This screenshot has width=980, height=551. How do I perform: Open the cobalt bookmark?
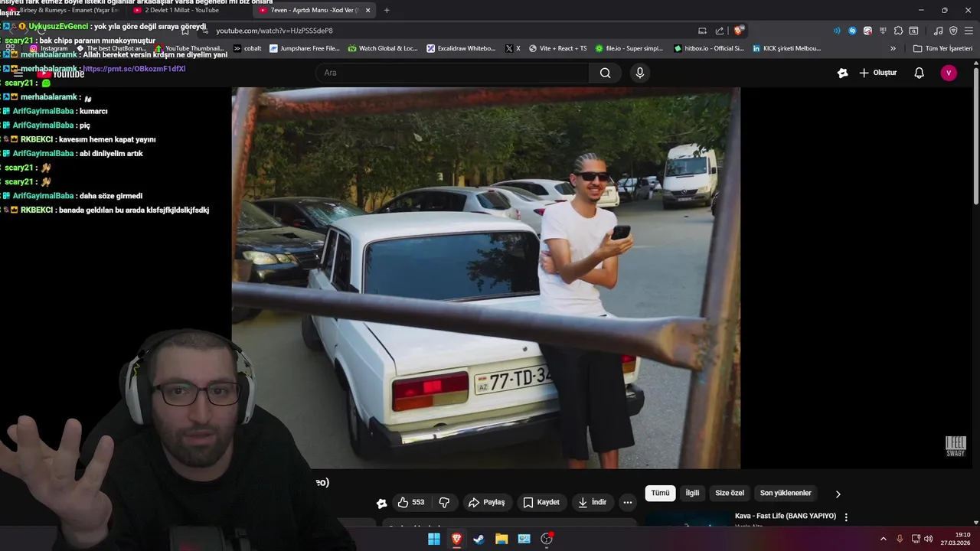pyautogui.click(x=247, y=48)
